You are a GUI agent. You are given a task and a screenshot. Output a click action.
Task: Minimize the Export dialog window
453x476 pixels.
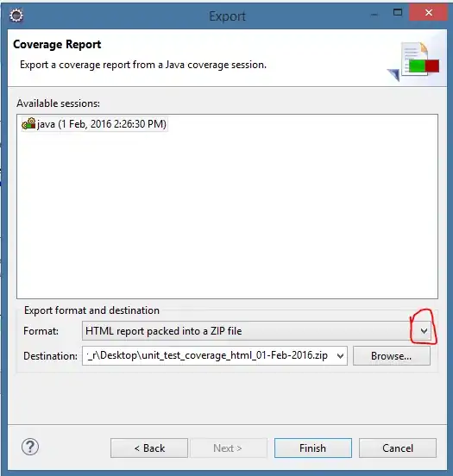[x=374, y=15]
